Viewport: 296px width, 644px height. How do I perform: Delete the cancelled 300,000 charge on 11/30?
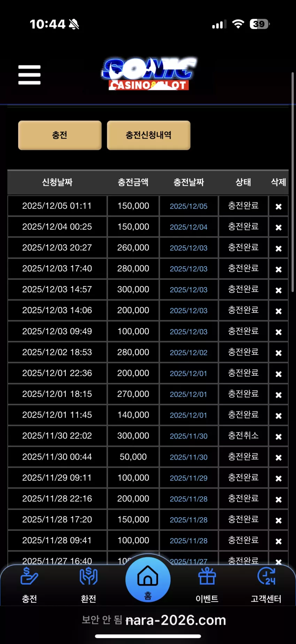click(279, 436)
